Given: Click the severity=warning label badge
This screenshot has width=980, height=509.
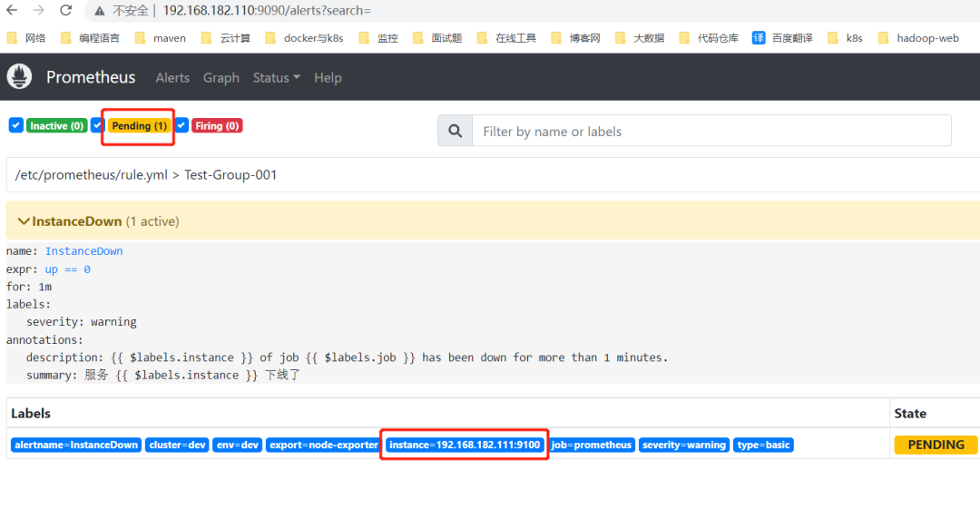Looking at the screenshot, I should (684, 445).
